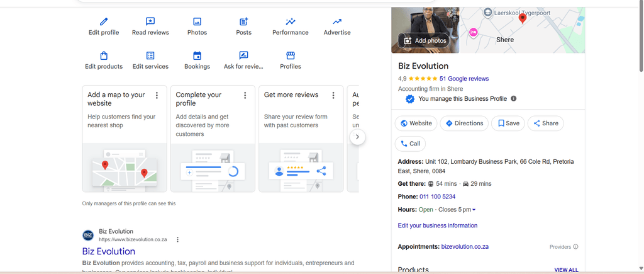644x274 pixels.
Task: Open three-dot menu next to bizevolution.co.za URL
Action: coord(177,239)
